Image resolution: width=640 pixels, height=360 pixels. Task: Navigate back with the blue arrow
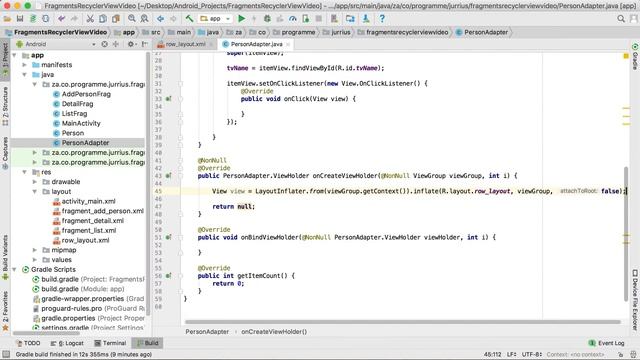coord(160,19)
